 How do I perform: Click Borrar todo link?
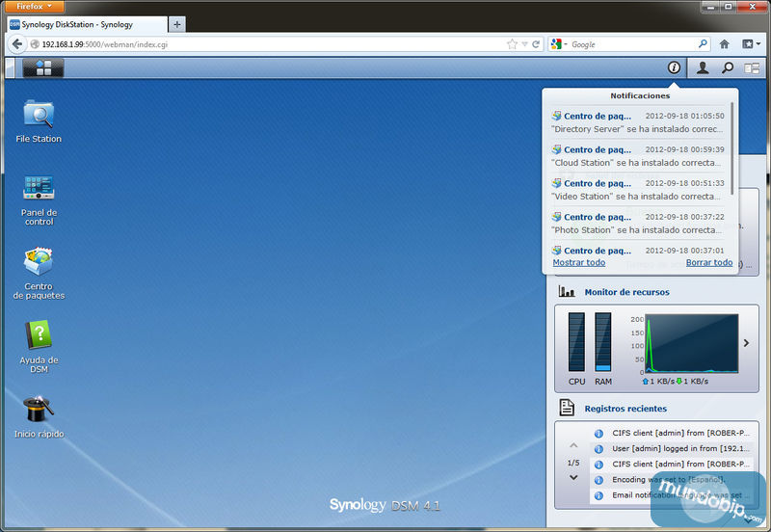(709, 262)
